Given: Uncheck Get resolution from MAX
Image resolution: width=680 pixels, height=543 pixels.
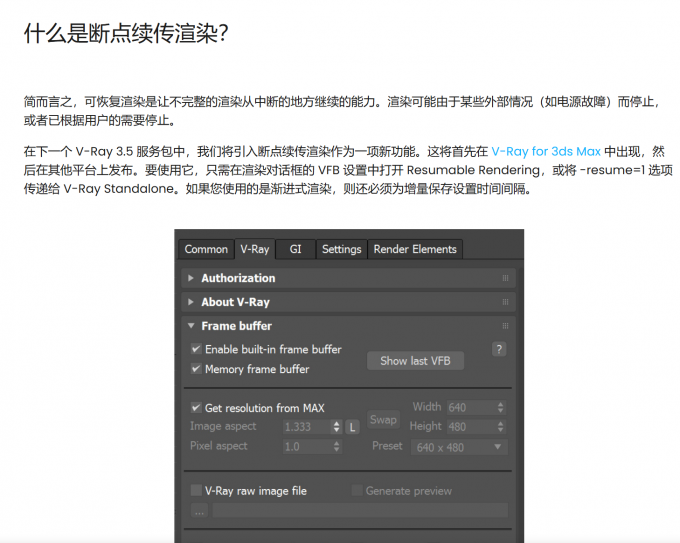Looking at the screenshot, I should [x=196, y=408].
